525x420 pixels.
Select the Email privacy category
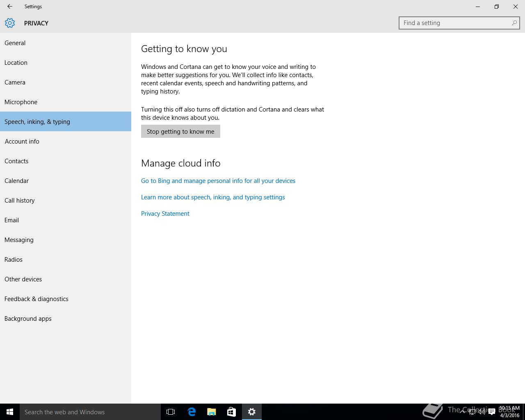[66, 220]
